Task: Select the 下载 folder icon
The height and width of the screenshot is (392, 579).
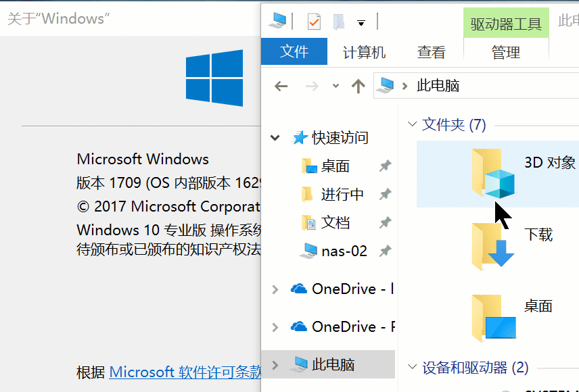Action: click(x=493, y=246)
